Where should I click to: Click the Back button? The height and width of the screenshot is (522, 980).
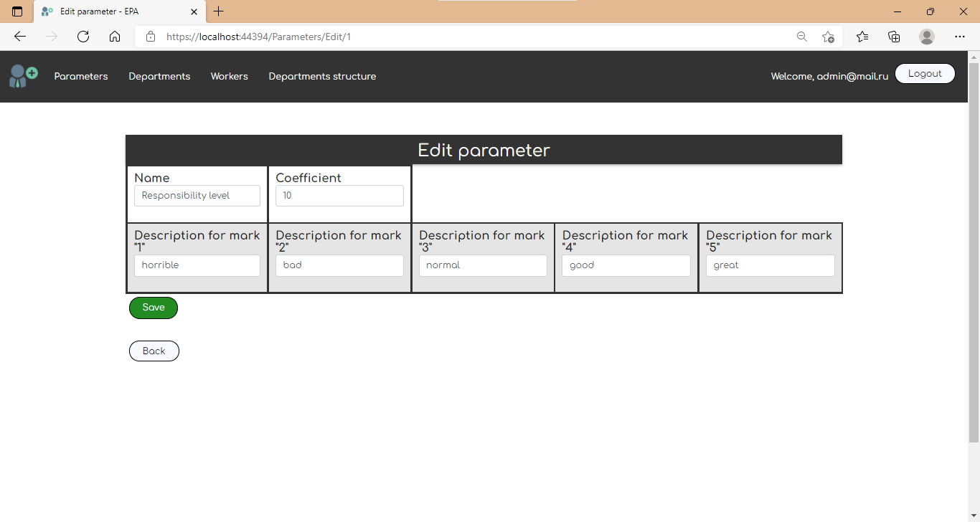pos(154,351)
